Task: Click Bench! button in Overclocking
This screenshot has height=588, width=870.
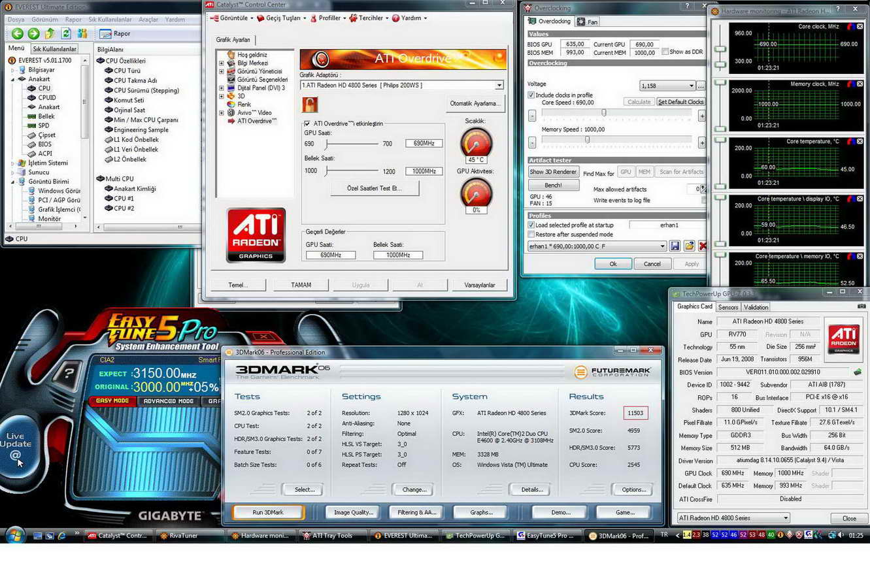Action: click(x=553, y=186)
